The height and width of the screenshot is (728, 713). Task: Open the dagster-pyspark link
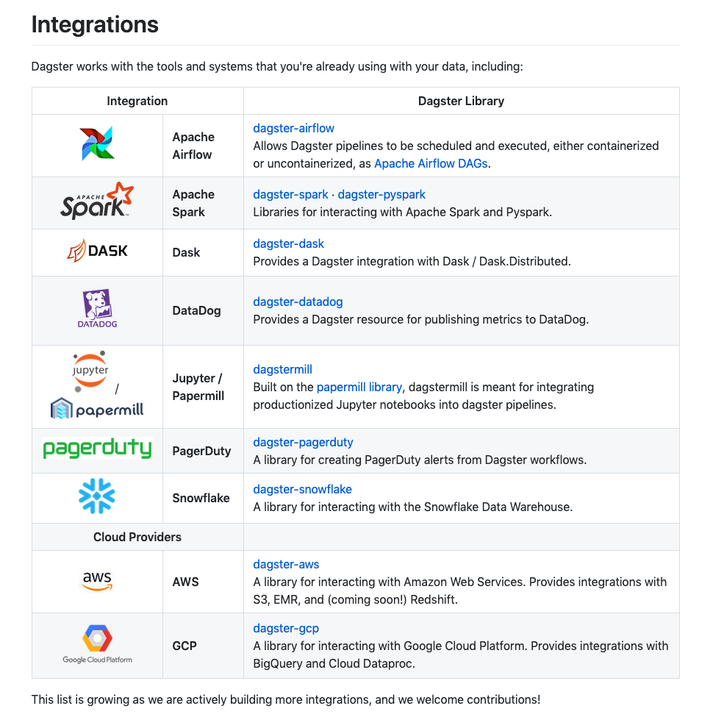point(381,194)
